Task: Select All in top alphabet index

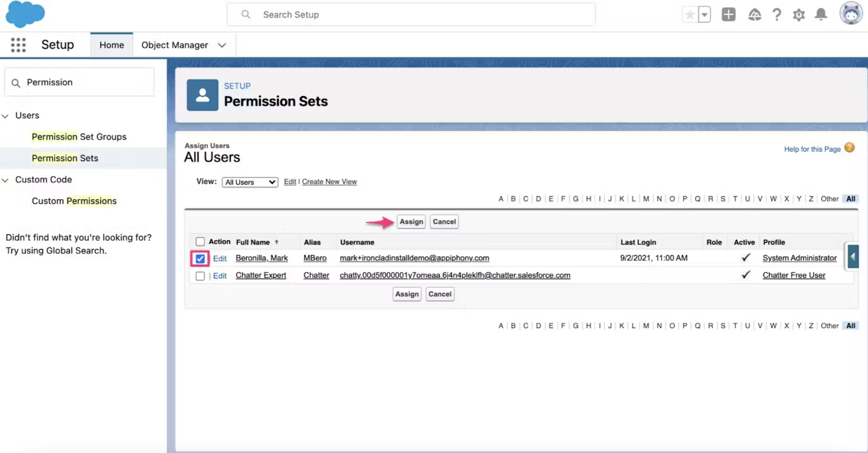Action: click(x=850, y=199)
